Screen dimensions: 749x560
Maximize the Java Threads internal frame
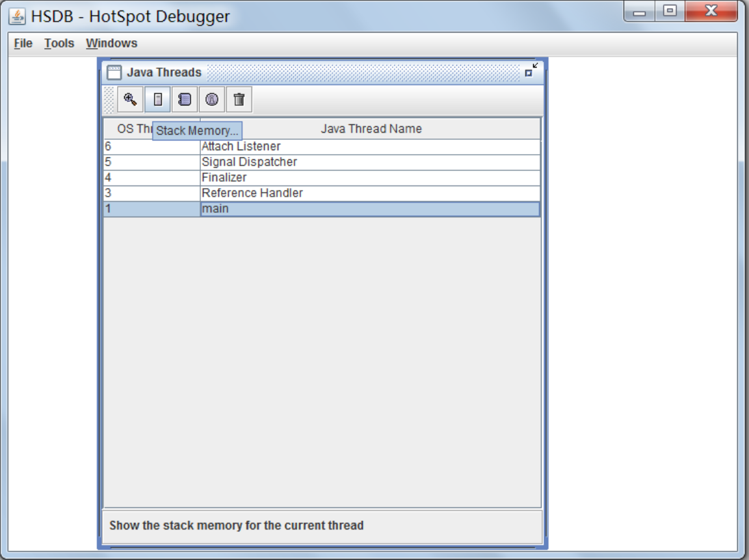(531, 70)
